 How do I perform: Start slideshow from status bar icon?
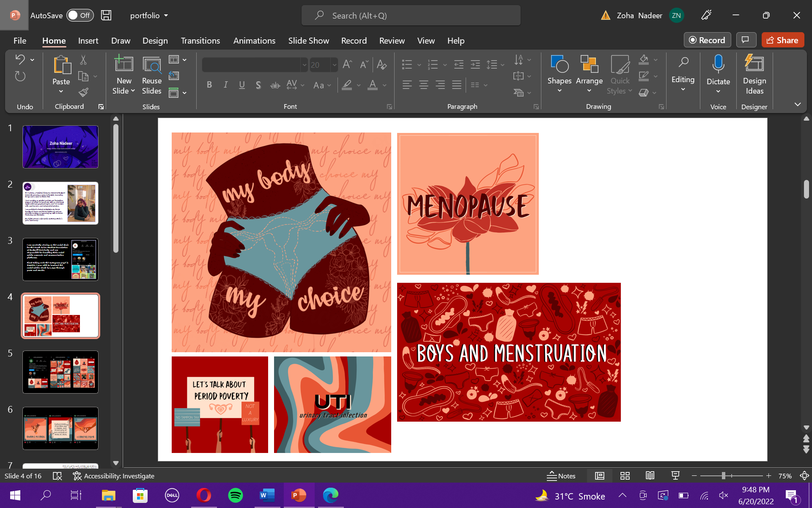tap(675, 476)
